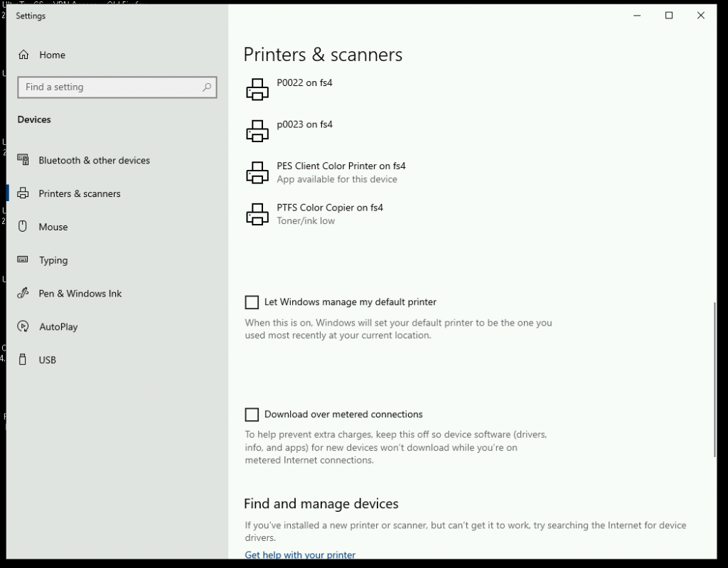Click the printer icon for p0023 on fs4
This screenshot has width=728, height=568.
coord(257,131)
